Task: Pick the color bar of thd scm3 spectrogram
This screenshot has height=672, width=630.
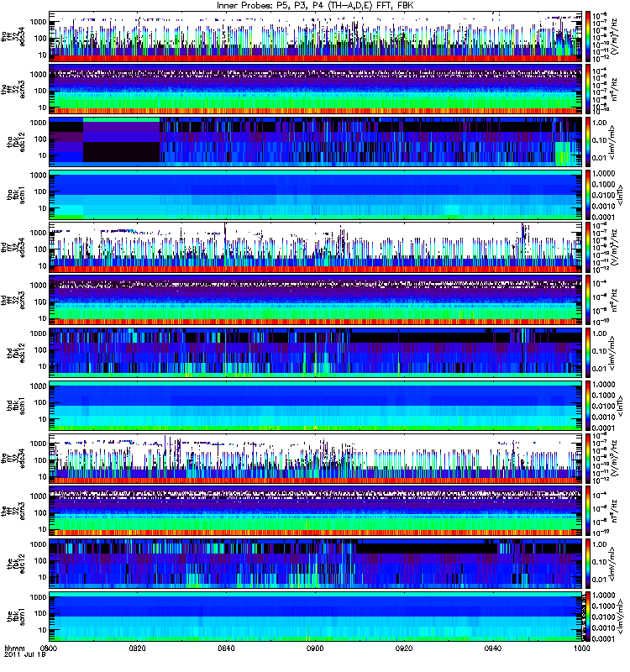Action: [x=587, y=300]
